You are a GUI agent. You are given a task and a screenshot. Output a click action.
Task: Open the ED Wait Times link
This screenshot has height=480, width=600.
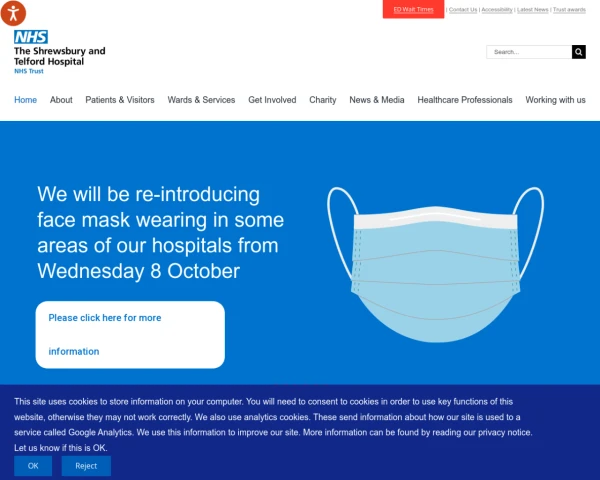(x=413, y=9)
